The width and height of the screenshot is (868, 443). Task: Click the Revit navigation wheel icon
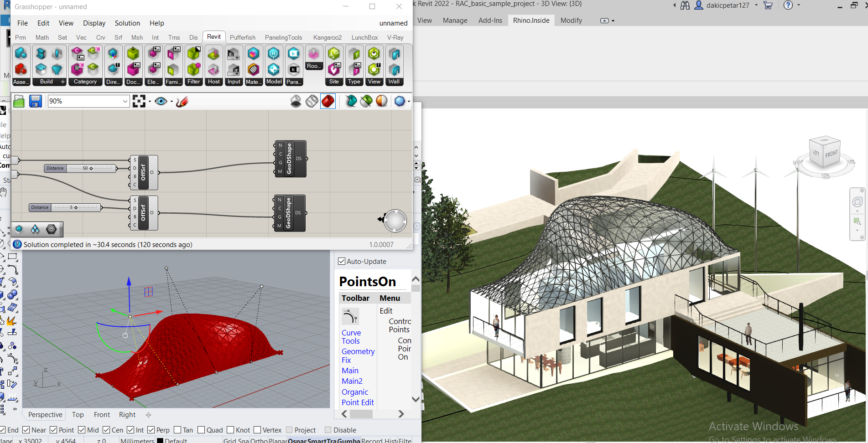[858, 202]
